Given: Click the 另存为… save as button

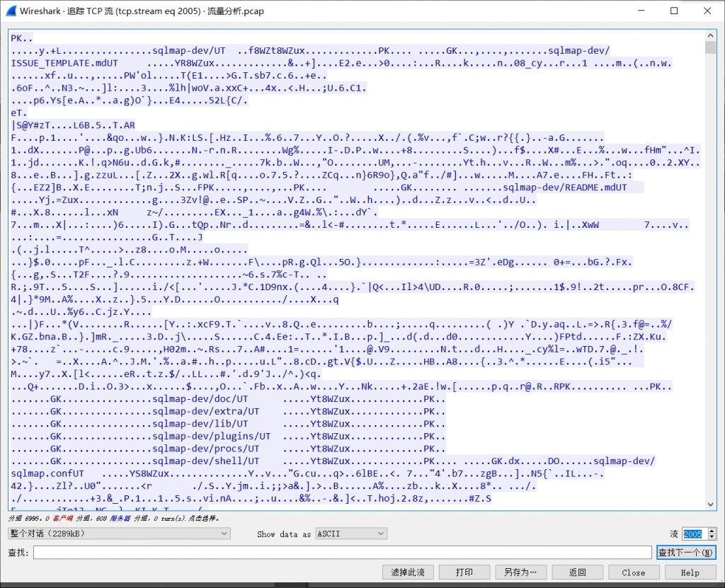Looking at the screenshot, I should click(520, 572).
